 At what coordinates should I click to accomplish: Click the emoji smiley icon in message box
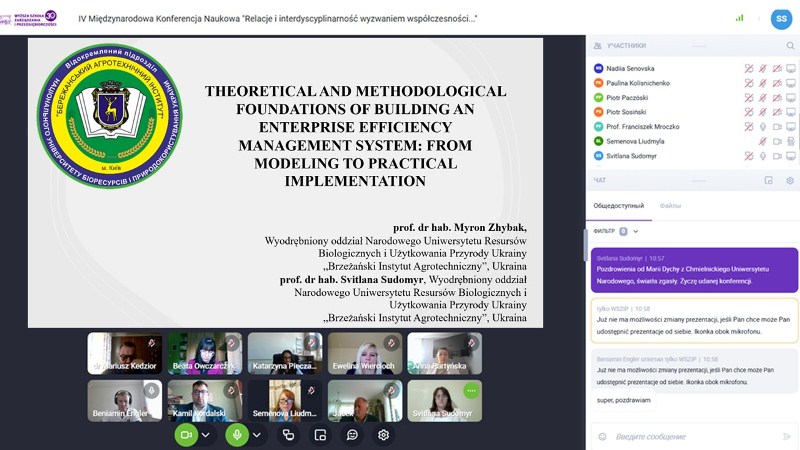tap(600, 436)
